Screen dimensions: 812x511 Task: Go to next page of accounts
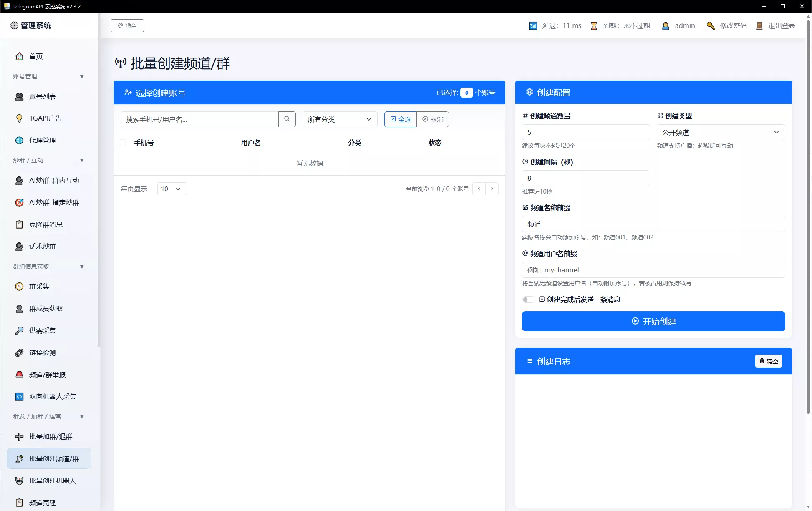point(492,189)
